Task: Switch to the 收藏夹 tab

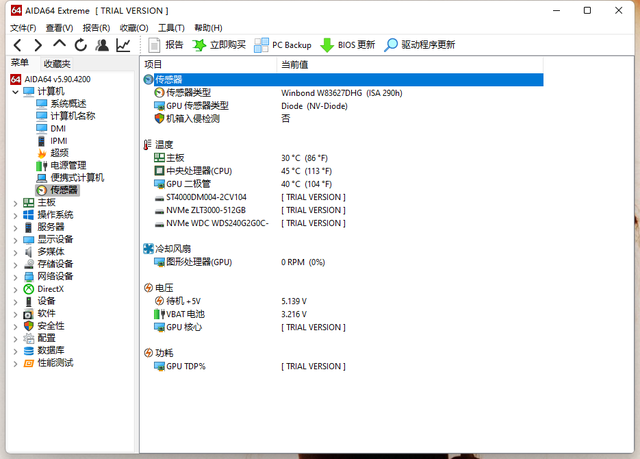Action: [x=57, y=64]
